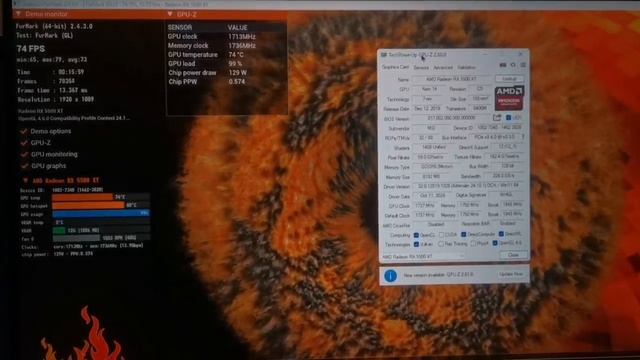Click the AMD Radeon logo in GPU-Z

[509, 98]
